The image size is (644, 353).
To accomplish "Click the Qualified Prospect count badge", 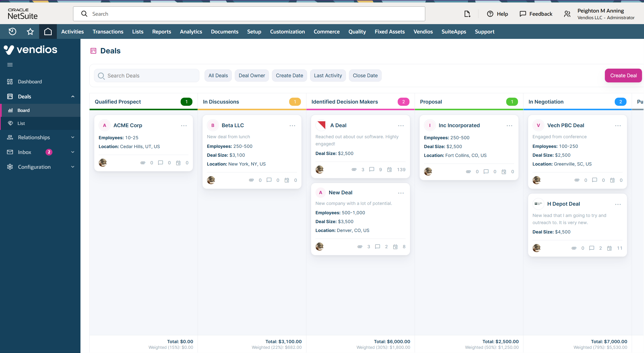I will (186, 102).
